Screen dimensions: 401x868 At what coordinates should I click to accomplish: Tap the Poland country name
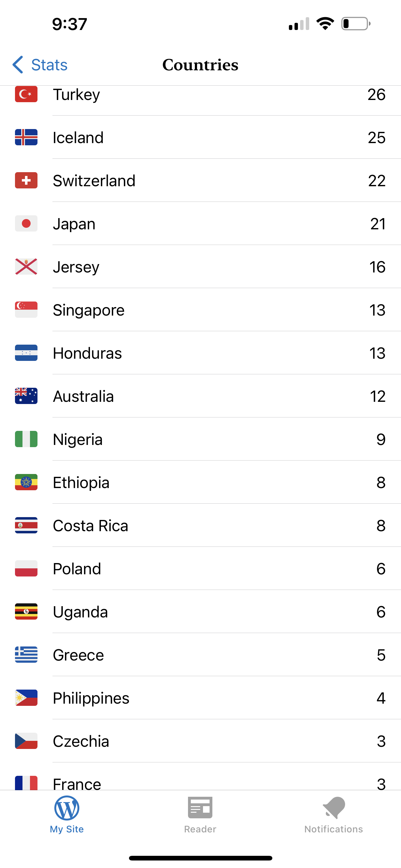point(77,569)
